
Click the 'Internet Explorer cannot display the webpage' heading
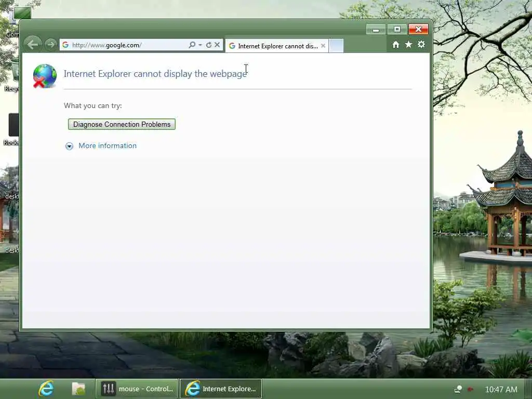pos(155,74)
